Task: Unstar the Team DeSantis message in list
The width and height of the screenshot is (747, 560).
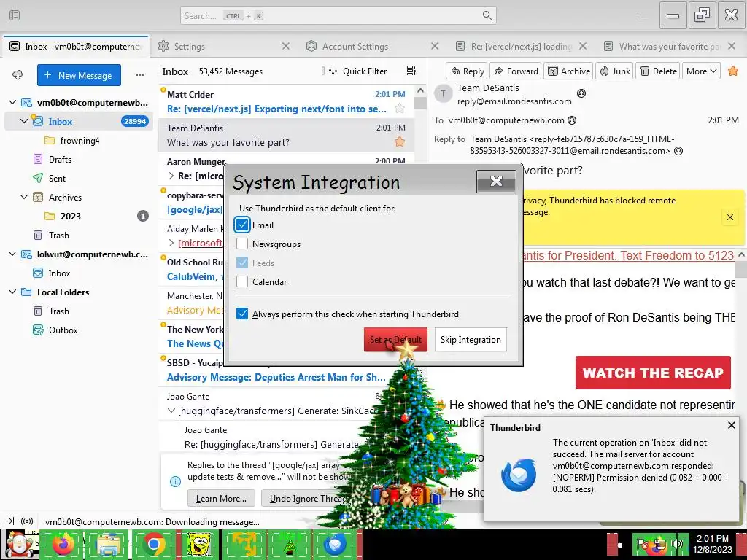Action: 400,142
